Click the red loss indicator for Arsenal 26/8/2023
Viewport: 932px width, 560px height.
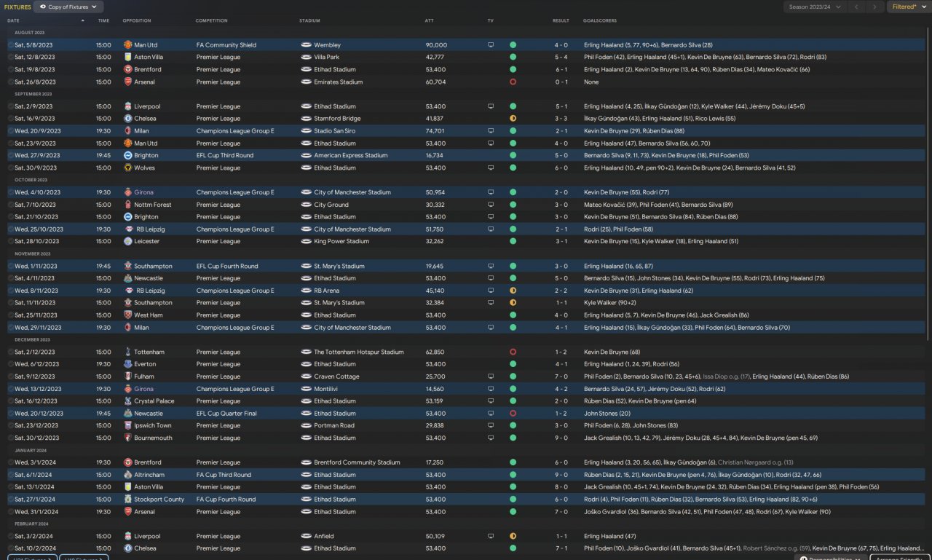click(513, 82)
